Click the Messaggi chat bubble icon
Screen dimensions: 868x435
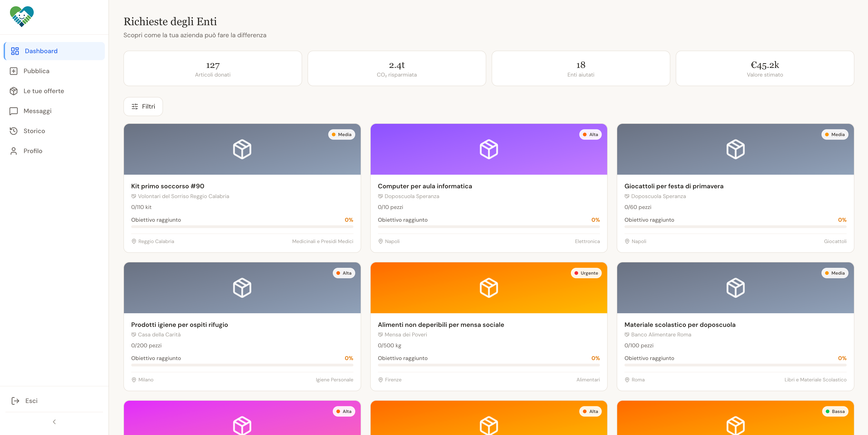click(x=13, y=111)
